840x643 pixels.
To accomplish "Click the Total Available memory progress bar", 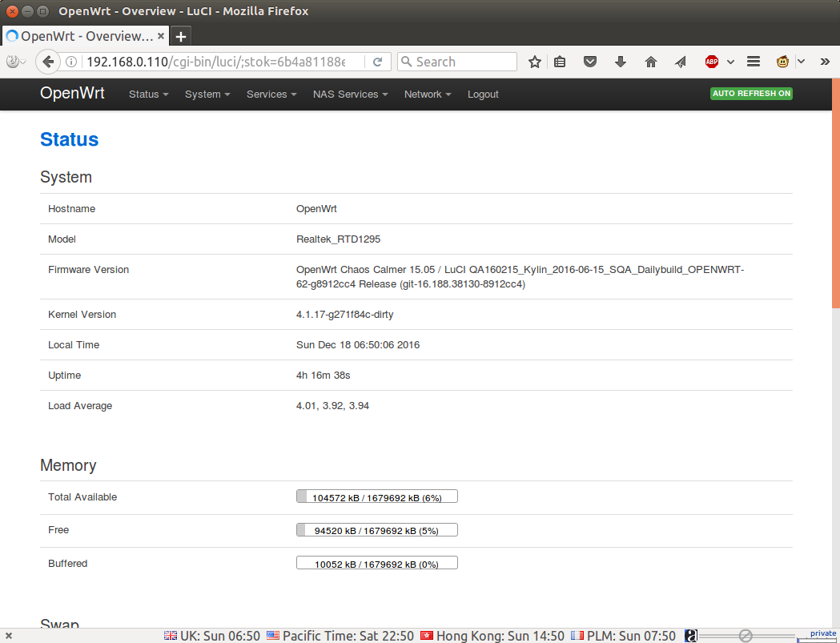I will point(376,496).
